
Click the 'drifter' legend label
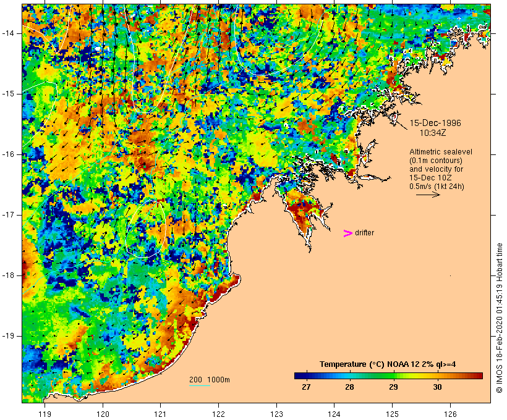coord(364,233)
